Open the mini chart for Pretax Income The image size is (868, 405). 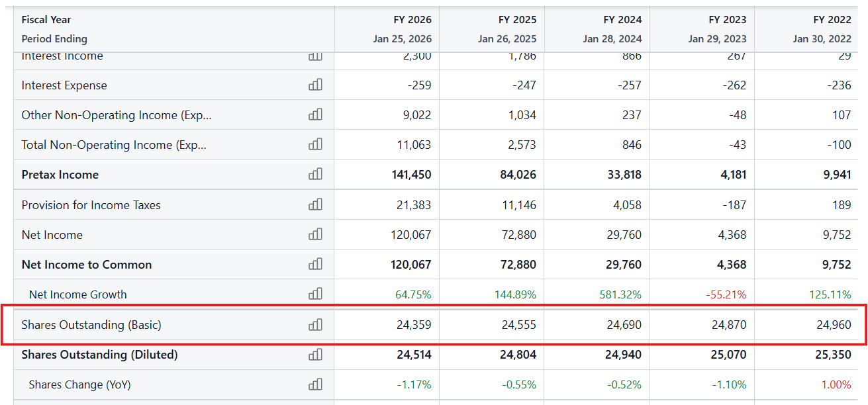(315, 174)
